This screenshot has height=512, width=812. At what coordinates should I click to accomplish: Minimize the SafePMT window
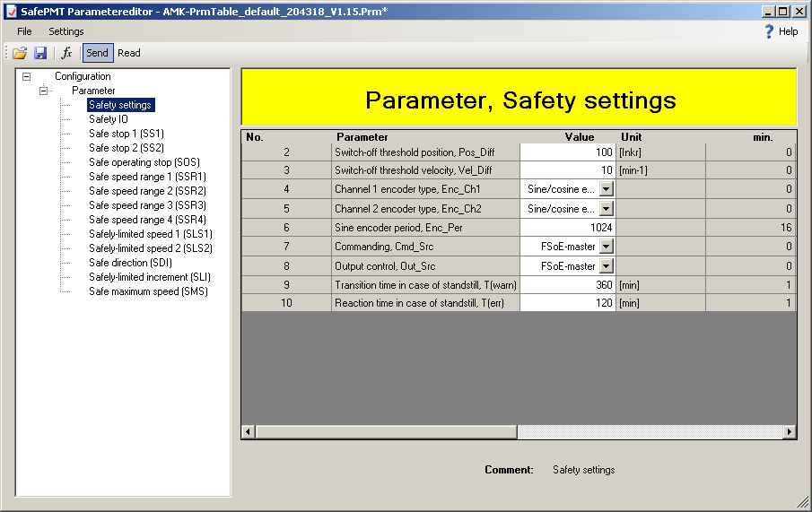point(769,12)
